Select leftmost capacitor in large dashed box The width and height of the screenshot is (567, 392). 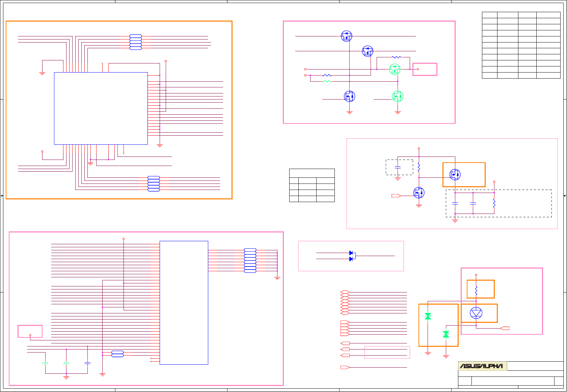[x=455, y=203]
